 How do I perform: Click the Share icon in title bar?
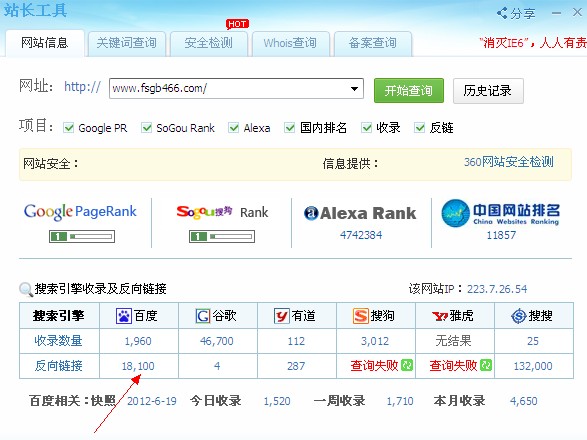tap(502, 13)
